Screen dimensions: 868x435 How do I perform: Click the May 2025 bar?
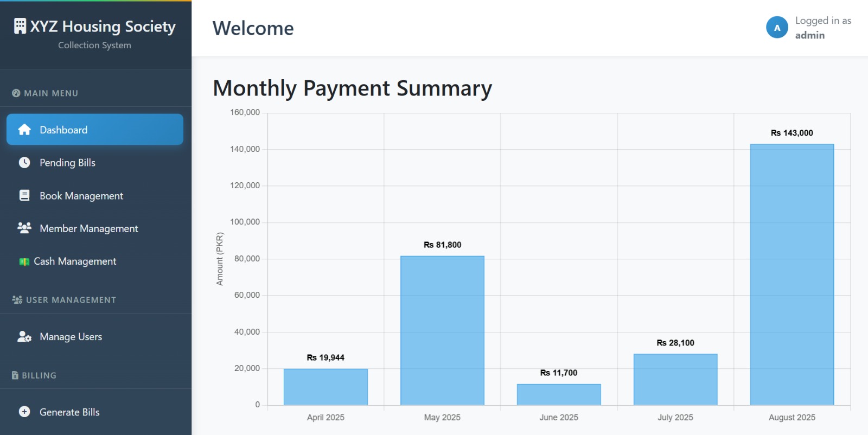442,330
